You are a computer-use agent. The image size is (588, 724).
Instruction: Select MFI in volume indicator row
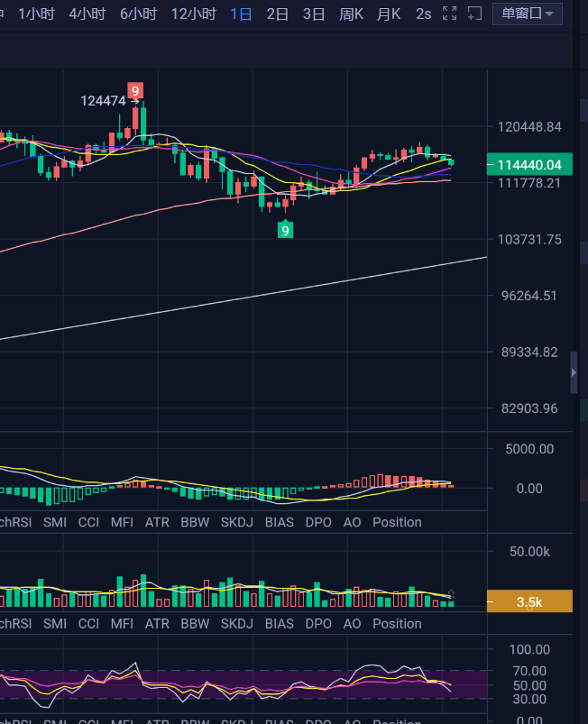[122, 624]
